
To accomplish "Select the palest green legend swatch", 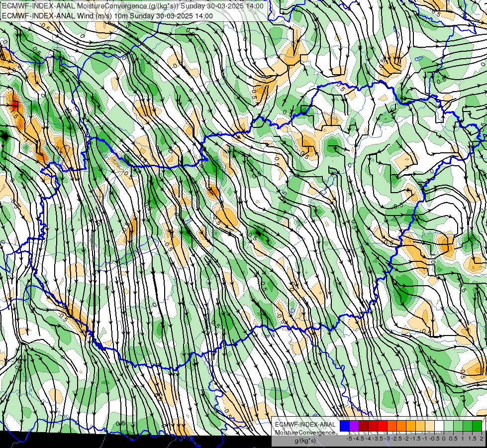I will [449, 426].
